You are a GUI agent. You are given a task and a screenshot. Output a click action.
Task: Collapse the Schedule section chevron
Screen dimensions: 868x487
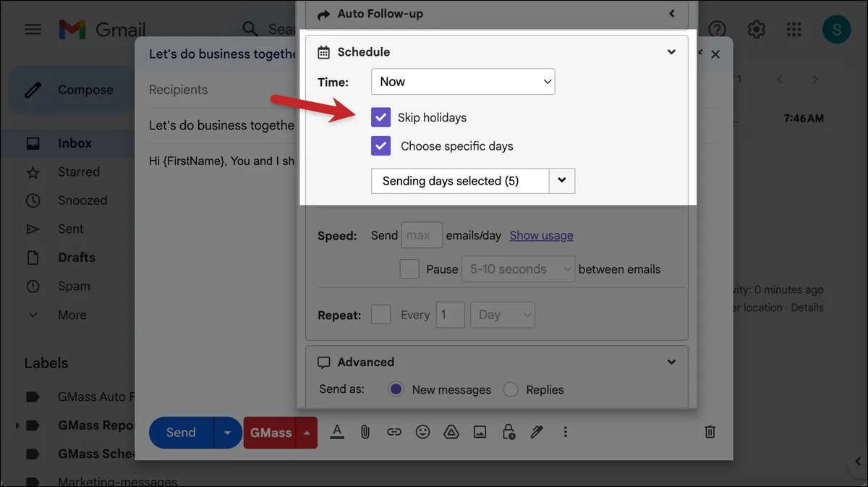click(671, 52)
